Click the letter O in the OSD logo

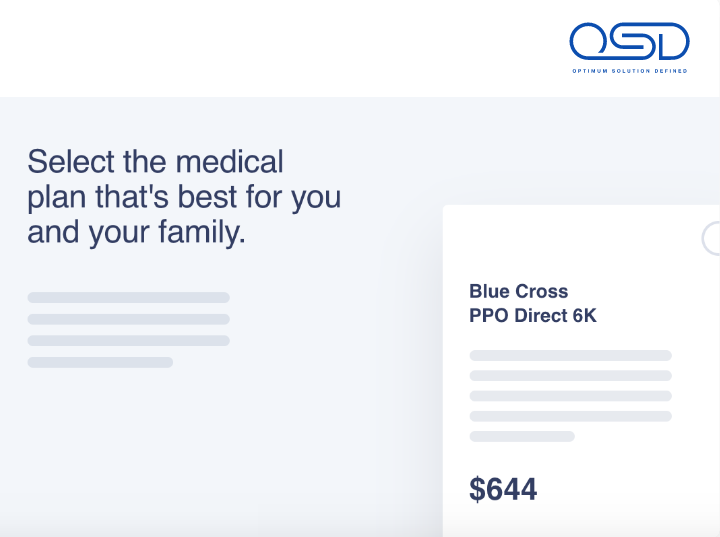point(589,41)
